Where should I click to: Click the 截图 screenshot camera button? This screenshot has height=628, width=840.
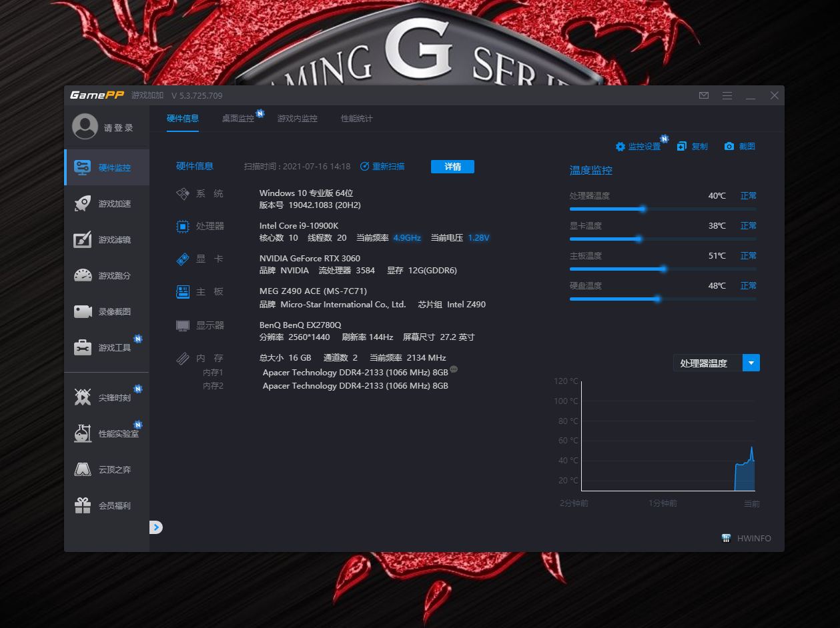(740, 147)
